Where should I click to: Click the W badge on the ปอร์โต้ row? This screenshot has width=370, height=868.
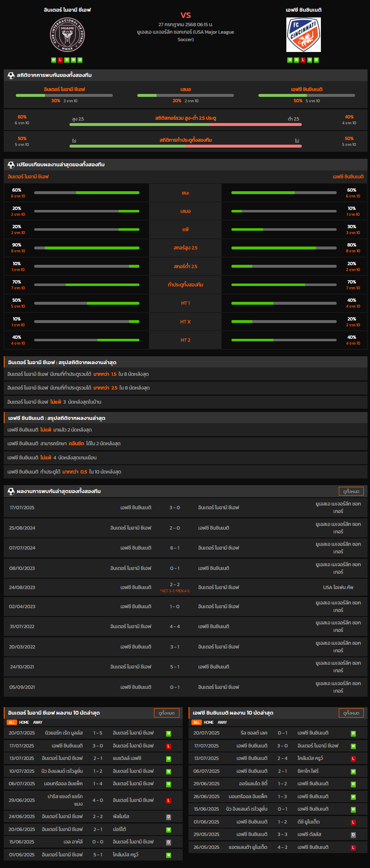point(169,830)
